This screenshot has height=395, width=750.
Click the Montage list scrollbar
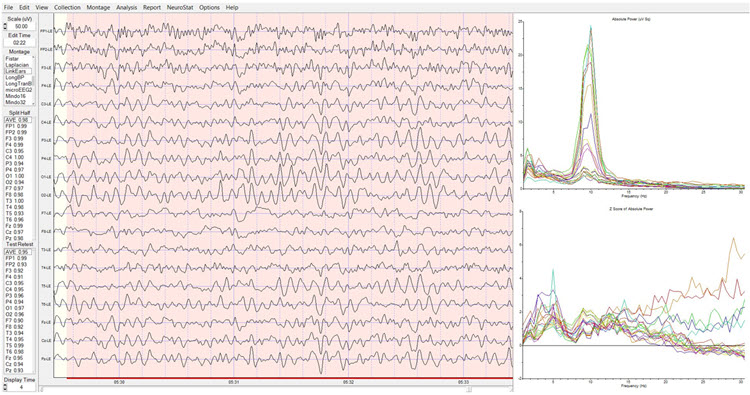[33, 80]
